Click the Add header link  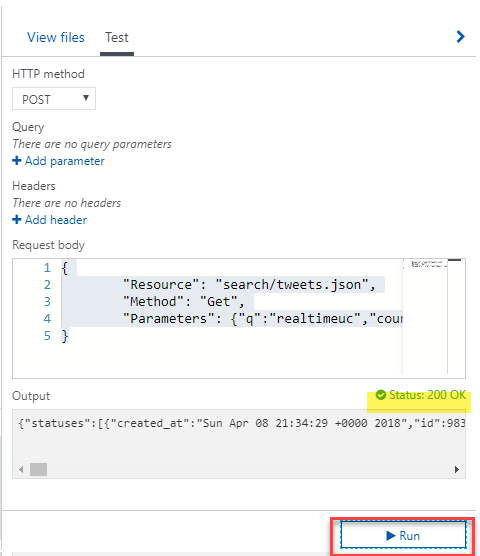pos(56,220)
